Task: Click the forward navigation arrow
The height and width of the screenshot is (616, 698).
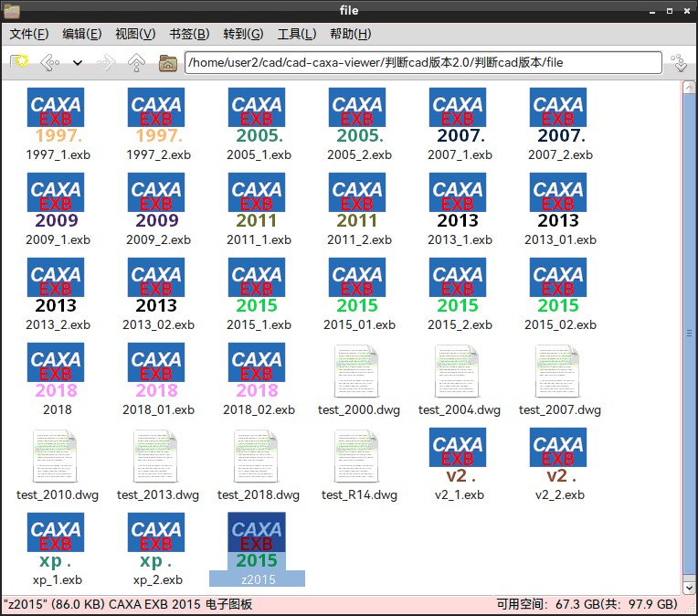Action: point(106,62)
